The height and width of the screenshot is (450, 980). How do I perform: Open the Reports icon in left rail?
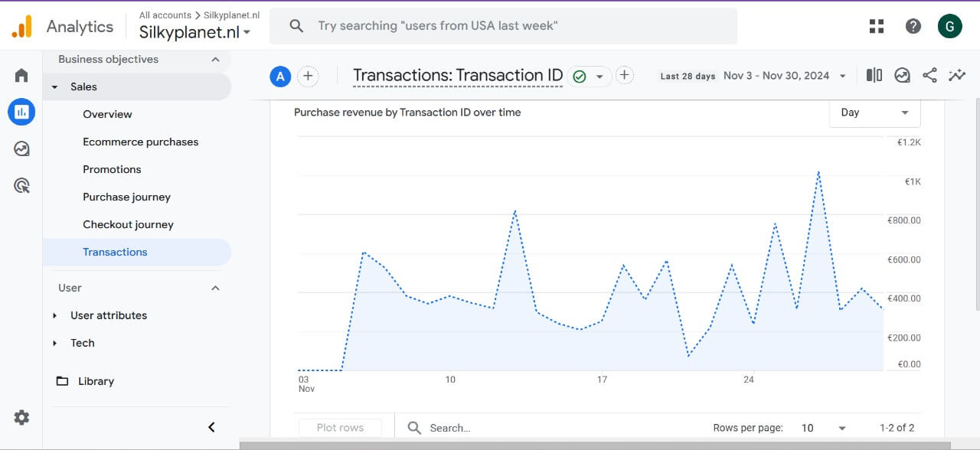(x=21, y=112)
